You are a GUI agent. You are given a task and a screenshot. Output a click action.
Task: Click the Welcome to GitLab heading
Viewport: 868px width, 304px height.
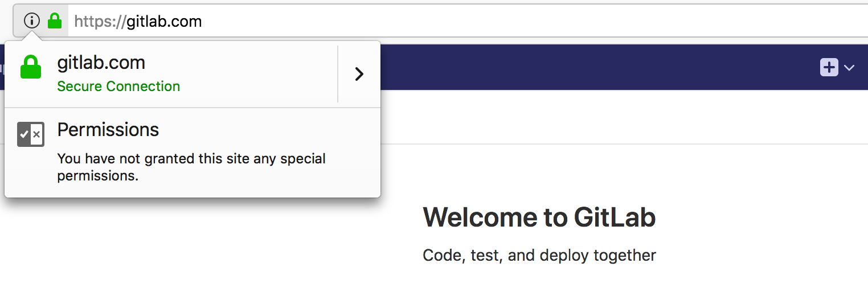[x=539, y=217]
